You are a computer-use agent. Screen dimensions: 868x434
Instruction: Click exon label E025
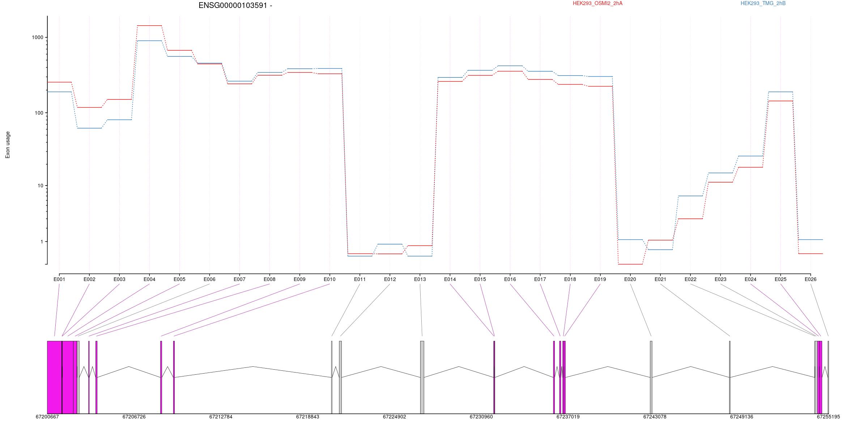coord(780,279)
